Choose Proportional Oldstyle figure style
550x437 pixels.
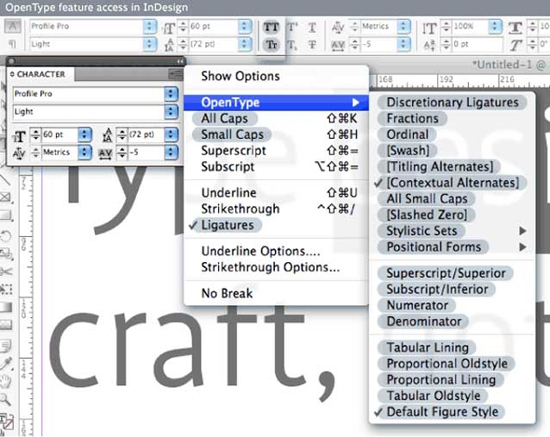tap(447, 364)
